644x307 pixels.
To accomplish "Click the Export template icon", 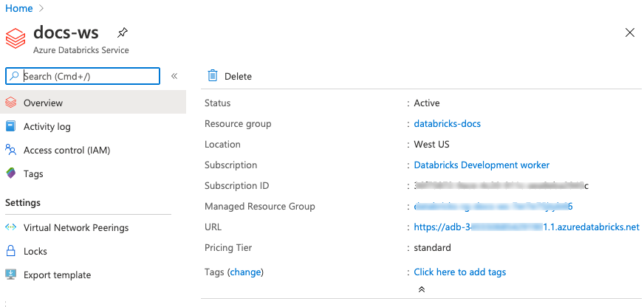I will click(11, 275).
